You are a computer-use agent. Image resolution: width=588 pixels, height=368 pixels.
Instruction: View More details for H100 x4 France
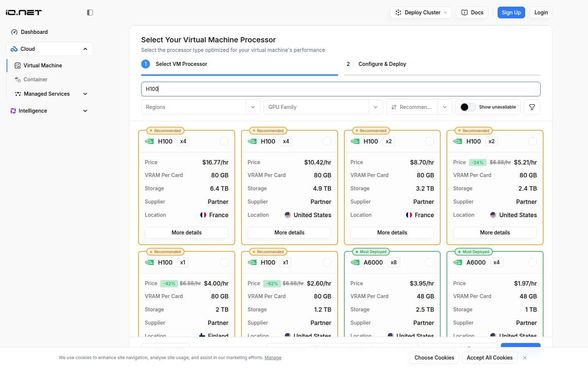tap(187, 233)
